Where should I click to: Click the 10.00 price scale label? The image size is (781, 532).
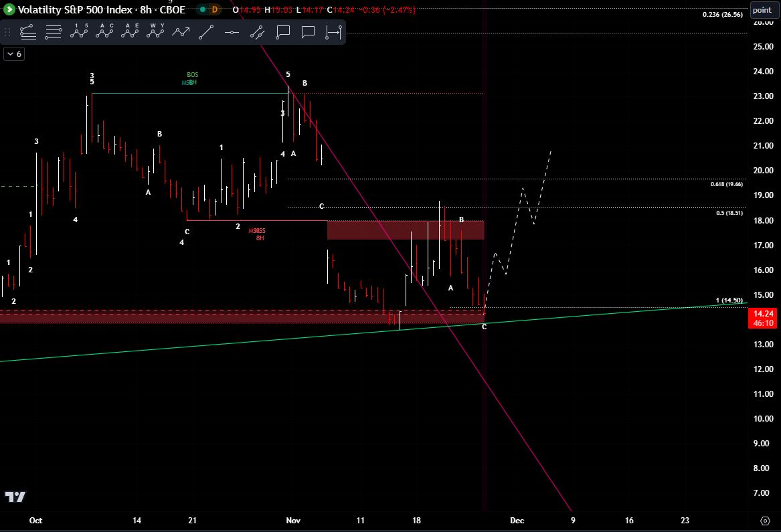(763, 418)
